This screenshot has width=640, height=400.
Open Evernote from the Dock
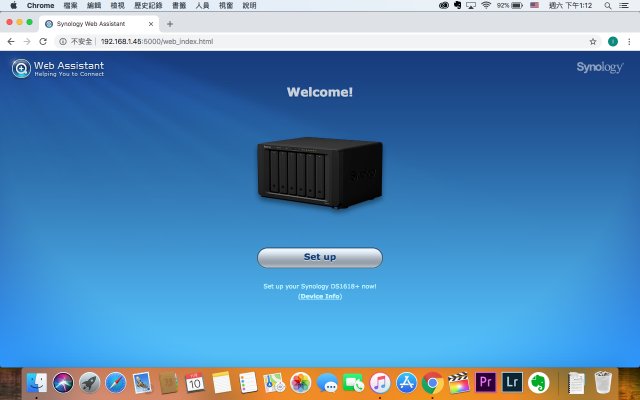538,382
